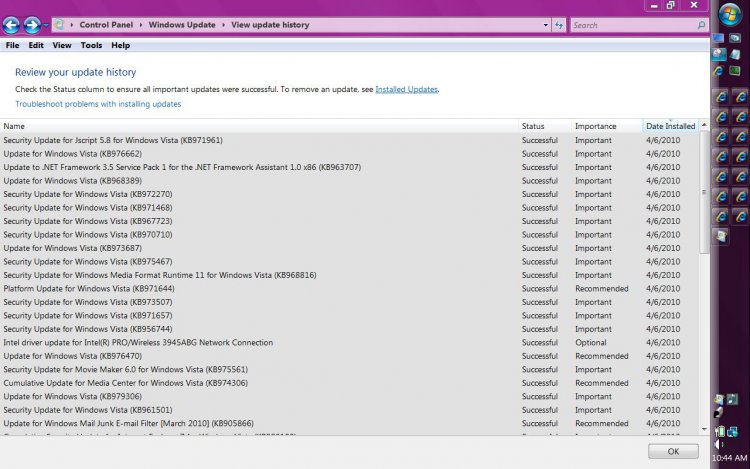Select Security Update for Windows Vista (KB975467)
Viewport: 750px width, 469px height.
[x=350, y=262]
